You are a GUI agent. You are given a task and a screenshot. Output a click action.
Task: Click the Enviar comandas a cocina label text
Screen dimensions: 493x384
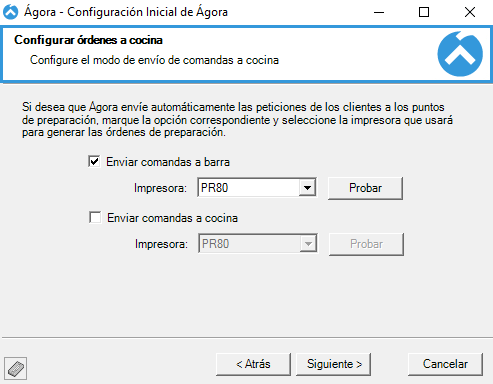tap(172, 218)
